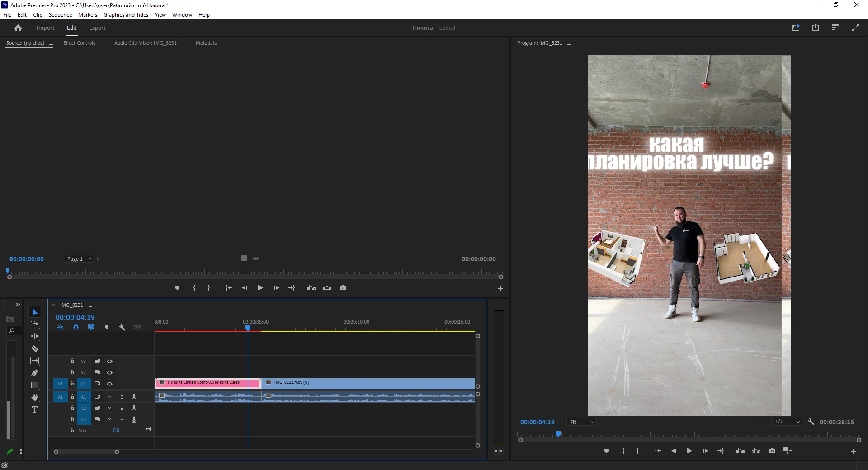
Task: Select the Type tool
Action: [x=35, y=409]
